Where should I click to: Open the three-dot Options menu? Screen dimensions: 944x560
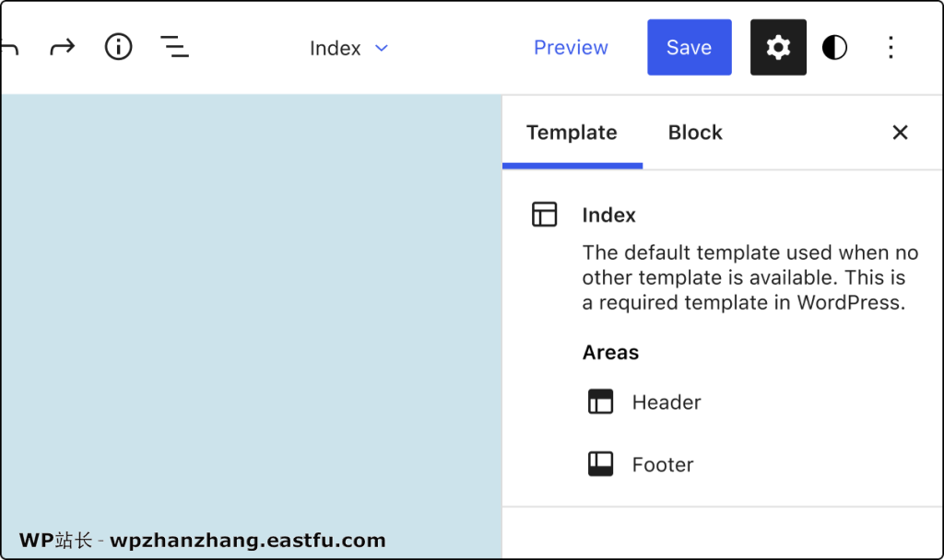pos(891,47)
